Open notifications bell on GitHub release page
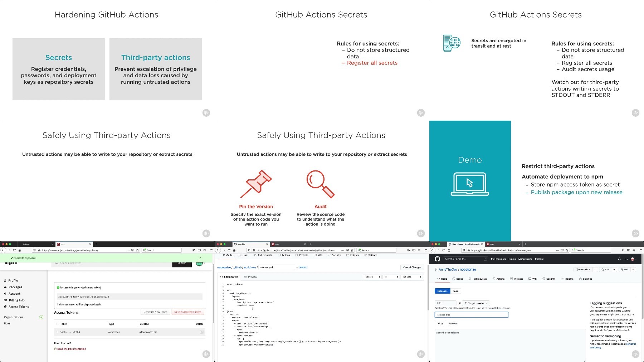The width and height of the screenshot is (644, 362). (x=619, y=259)
